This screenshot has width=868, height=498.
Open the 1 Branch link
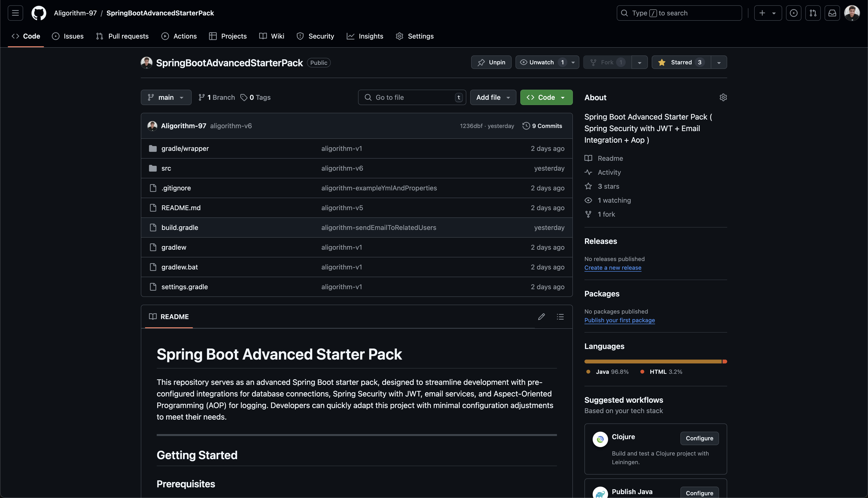(217, 97)
